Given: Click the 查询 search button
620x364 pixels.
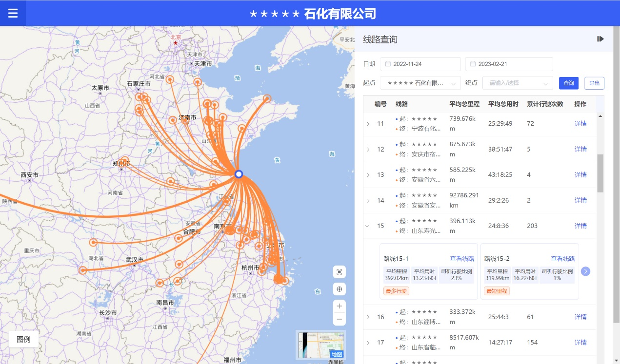Looking at the screenshot, I should click(569, 83).
